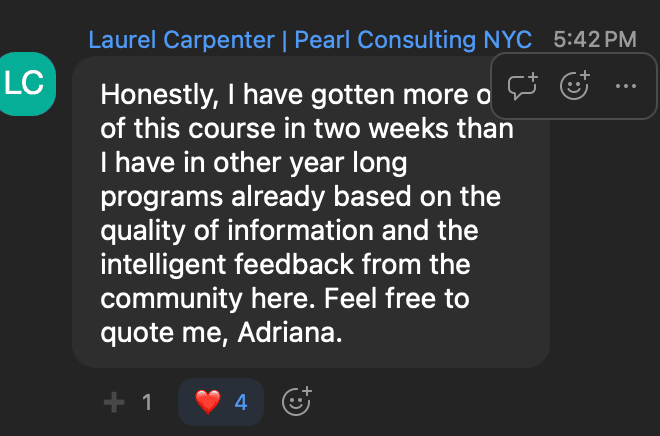The height and width of the screenshot is (436, 660).
Task: Click add reaction icon in hover toolbar
Action: [x=575, y=86]
